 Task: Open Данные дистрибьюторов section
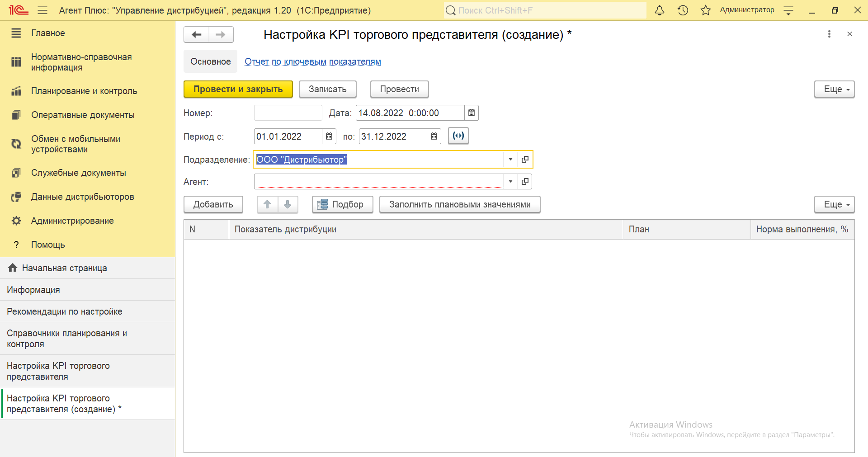tap(87, 197)
